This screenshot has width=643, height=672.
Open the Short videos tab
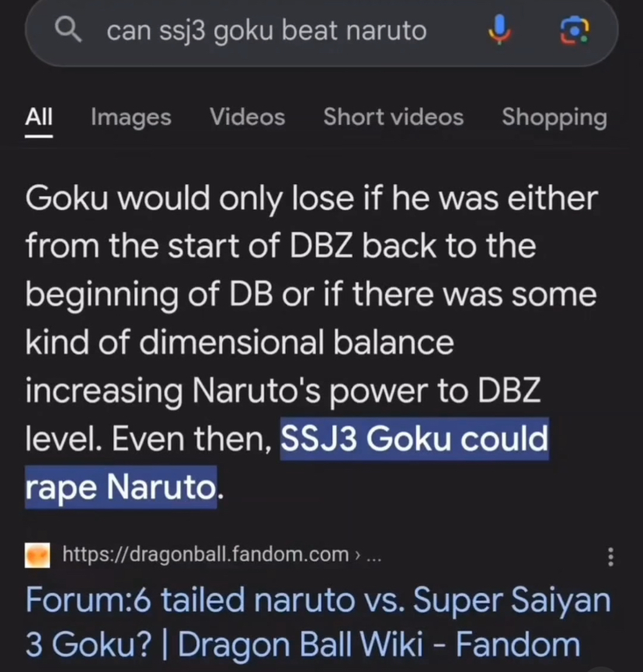(393, 117)
